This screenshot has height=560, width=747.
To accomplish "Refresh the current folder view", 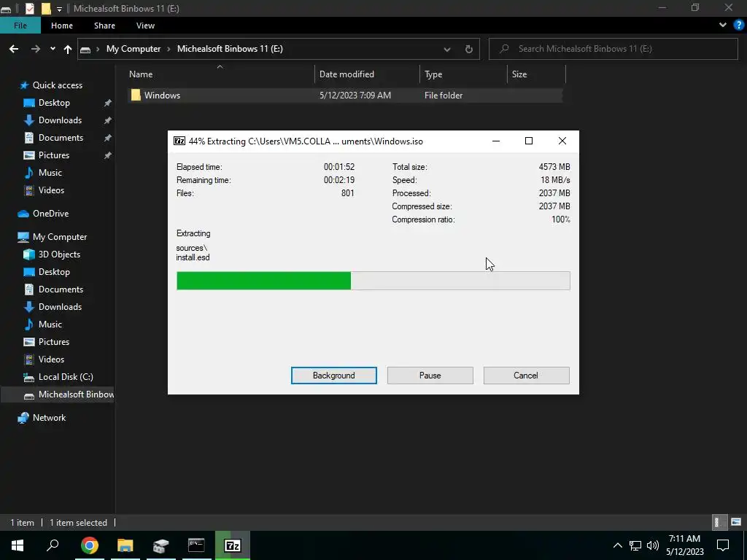I will [469, 49].
